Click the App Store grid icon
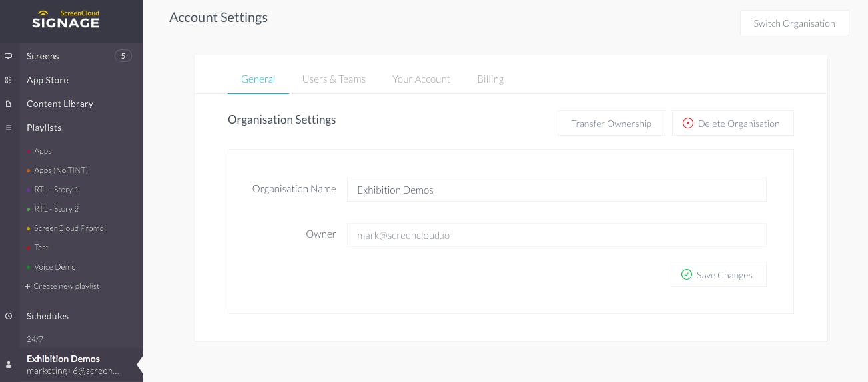Image resolution: width=868 pixels, height=382 pixels. 9,80
